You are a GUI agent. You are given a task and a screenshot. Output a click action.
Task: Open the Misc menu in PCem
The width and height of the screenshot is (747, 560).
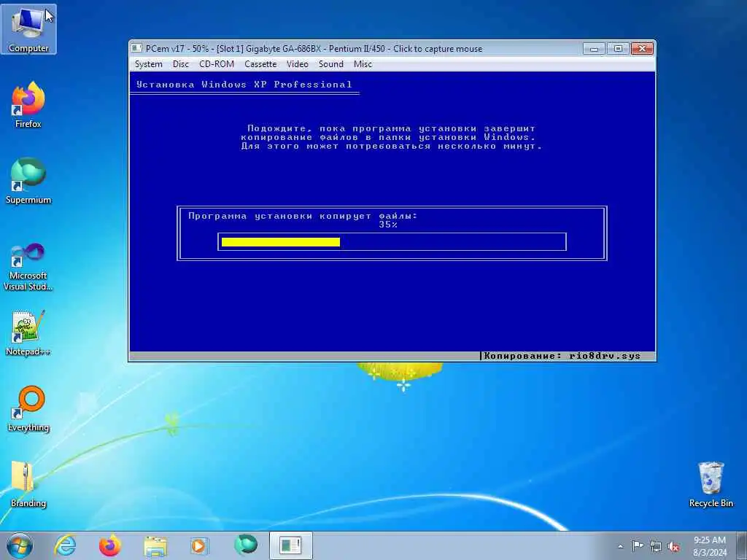coord(363,64)
